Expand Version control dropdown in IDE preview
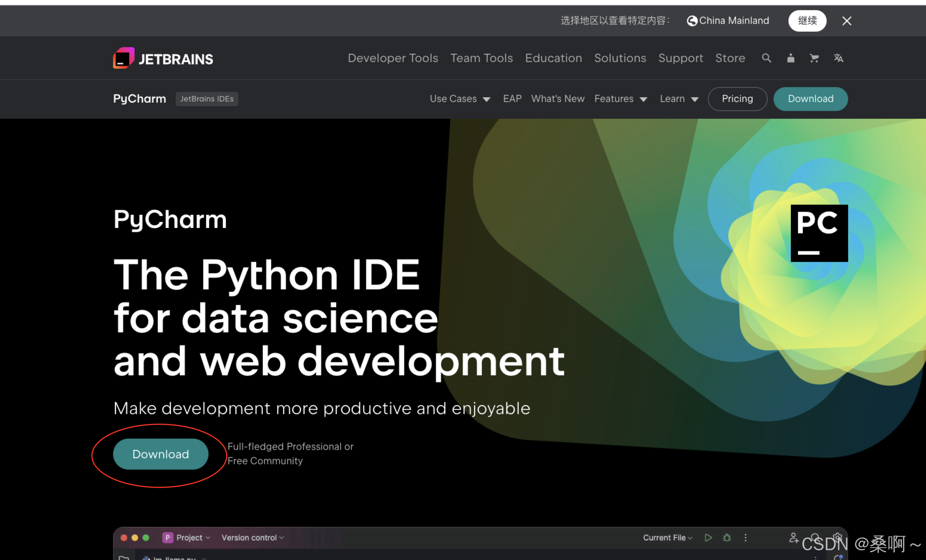Viewport: 926px width, 560px height. tap(253, 538)
